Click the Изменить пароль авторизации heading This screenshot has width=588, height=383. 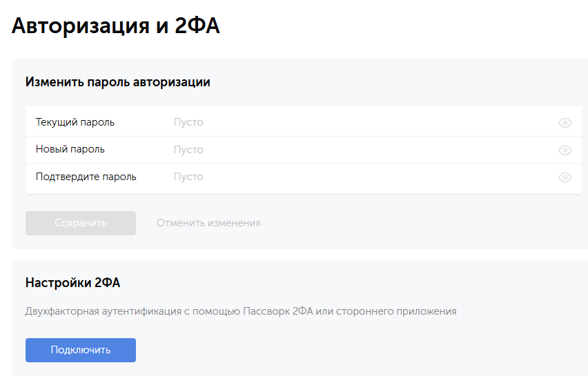click(118, 82)
